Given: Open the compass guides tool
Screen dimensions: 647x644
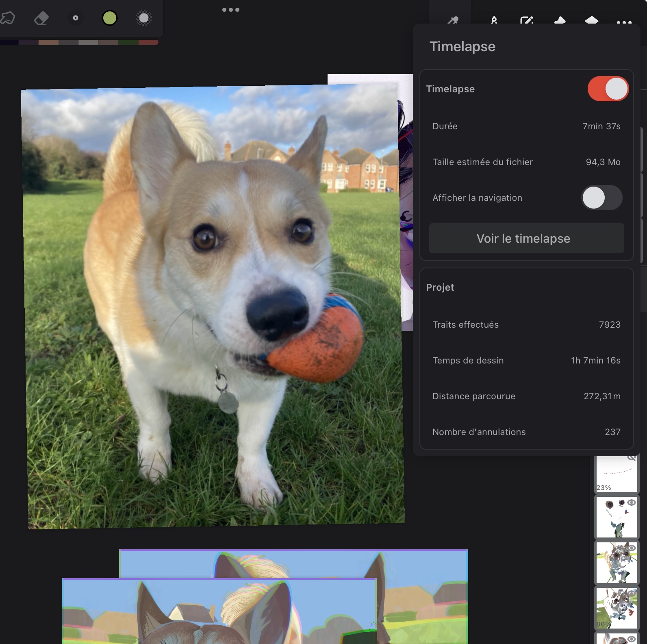Looking at the screenshot, I should [494, 20].
